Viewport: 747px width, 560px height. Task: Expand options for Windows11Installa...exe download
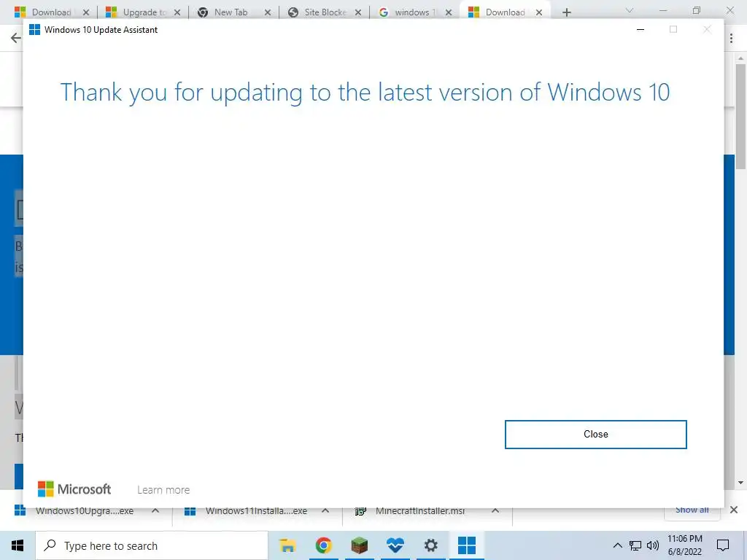[325, 510]
